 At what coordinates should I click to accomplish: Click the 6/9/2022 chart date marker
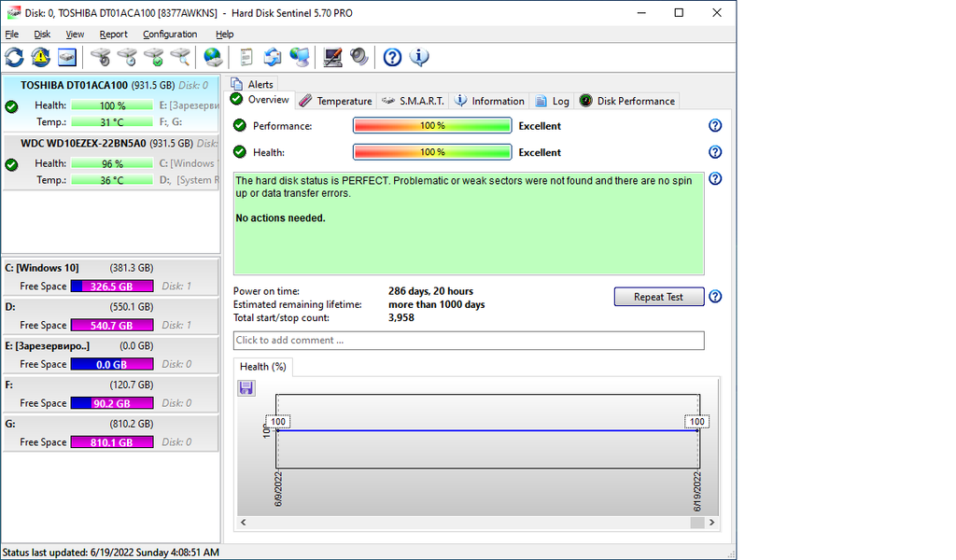tap(278, 489)
